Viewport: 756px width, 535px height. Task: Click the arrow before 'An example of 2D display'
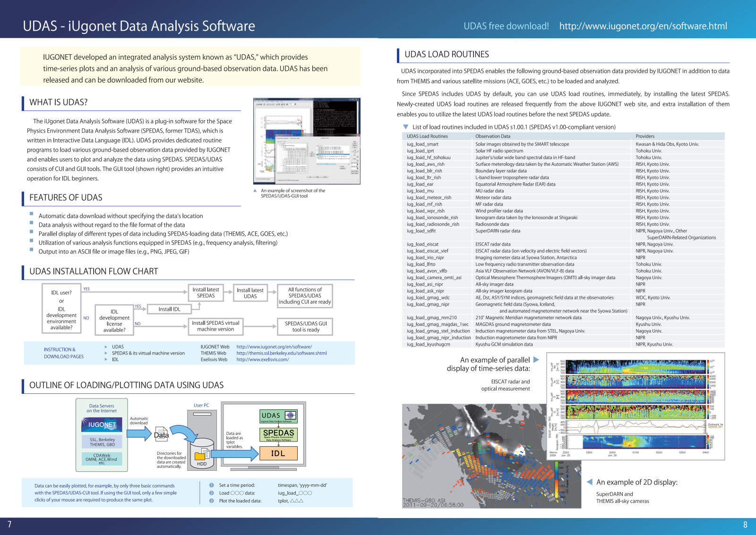(x=589, y=482)
